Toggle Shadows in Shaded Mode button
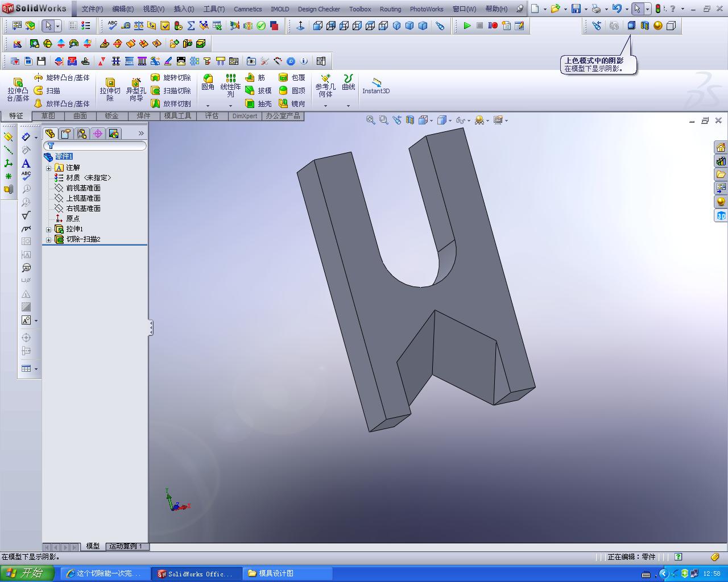The height and width of the screenshot is (582, 728). click(631, 26)
